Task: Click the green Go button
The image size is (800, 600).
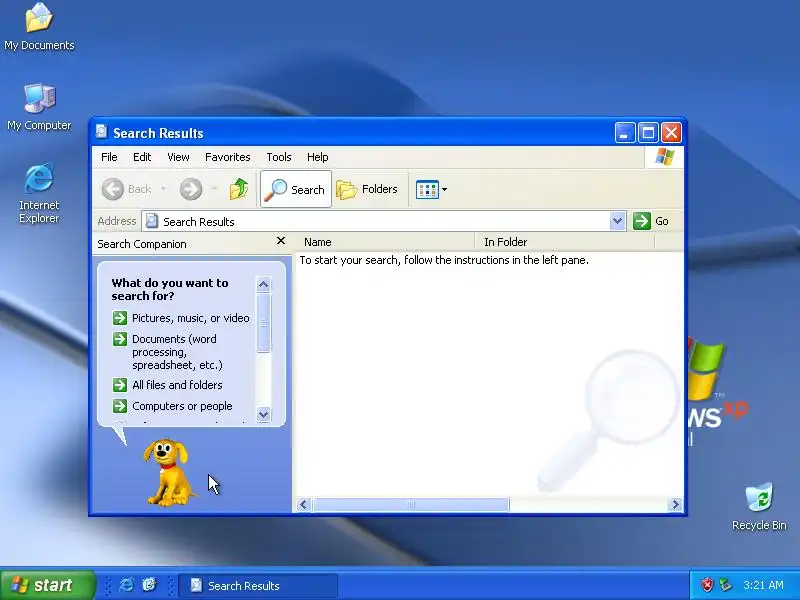Action: pyautogui.click(x=651, y=221)
